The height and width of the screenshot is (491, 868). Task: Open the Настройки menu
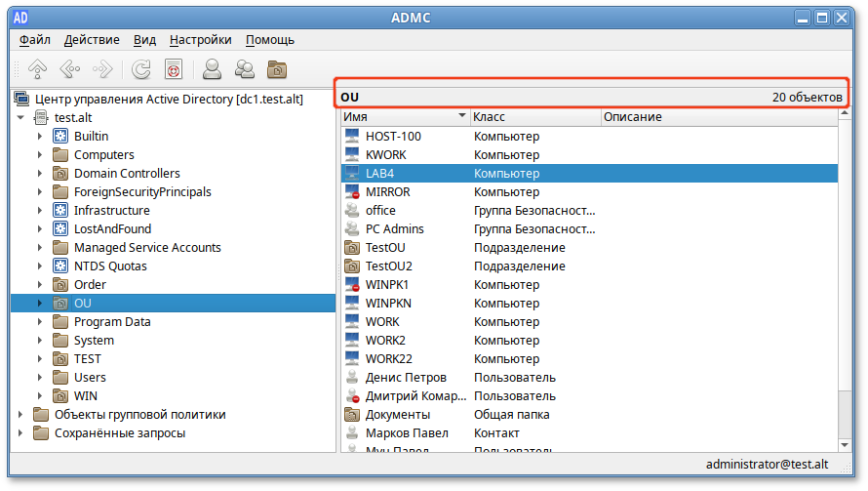[200, 40]
